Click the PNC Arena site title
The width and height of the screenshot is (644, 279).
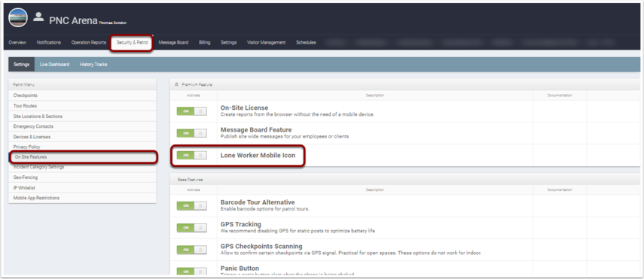pyautogui.click(x=73, y=20)
